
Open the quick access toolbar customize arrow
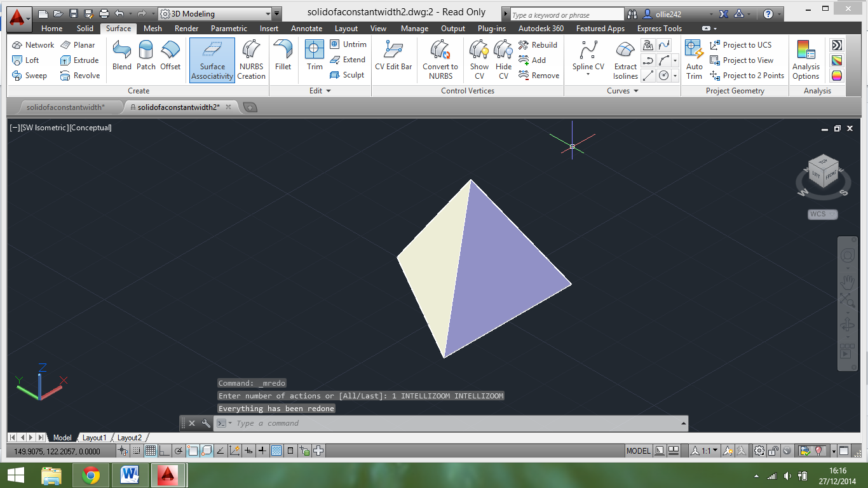[277, 13]
